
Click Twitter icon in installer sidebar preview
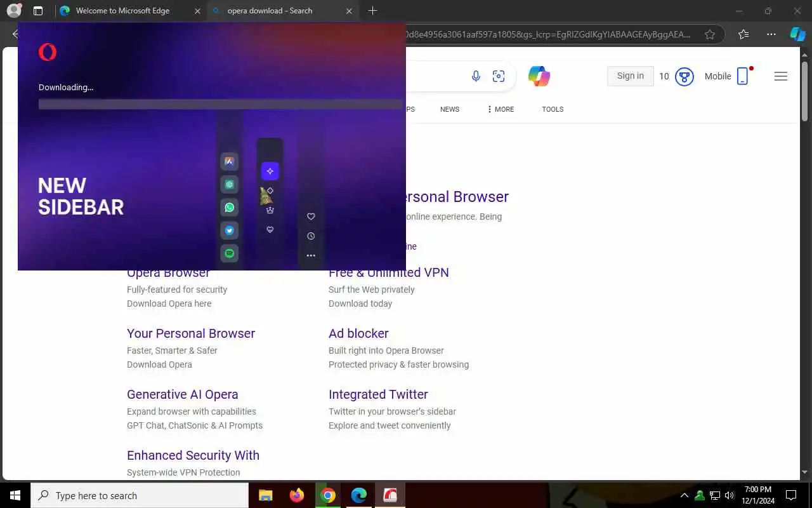pos(230,230)
